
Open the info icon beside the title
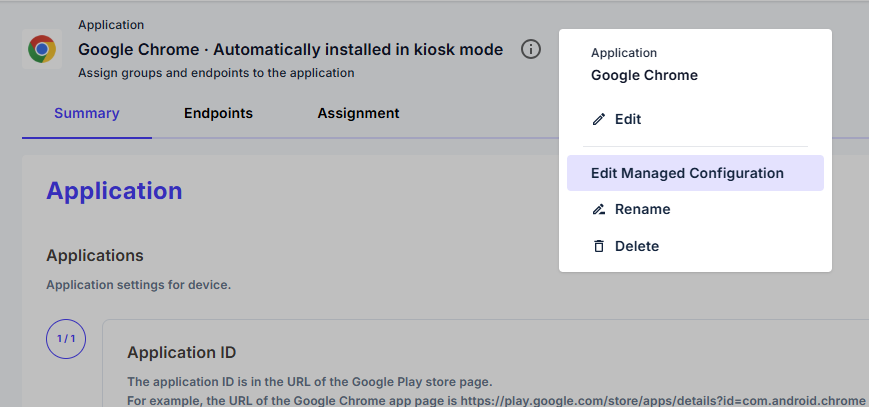(x=531, y=49)
